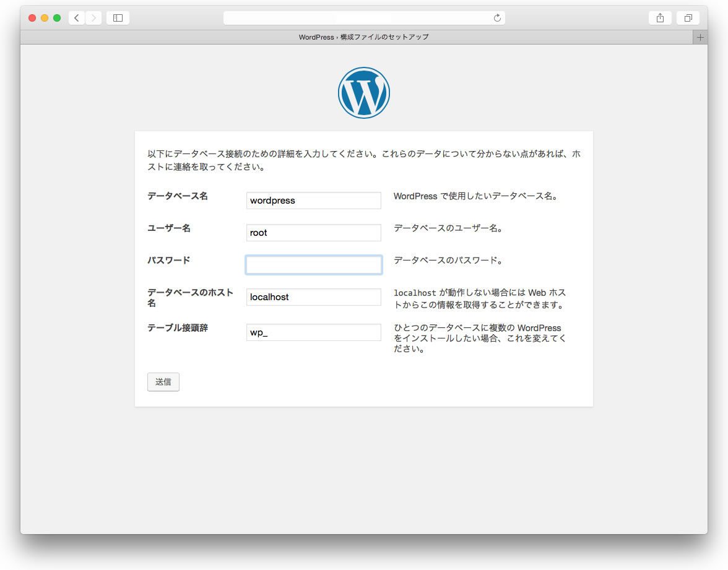Click the WordPress logo
The image size is (728, 570).
364,93
